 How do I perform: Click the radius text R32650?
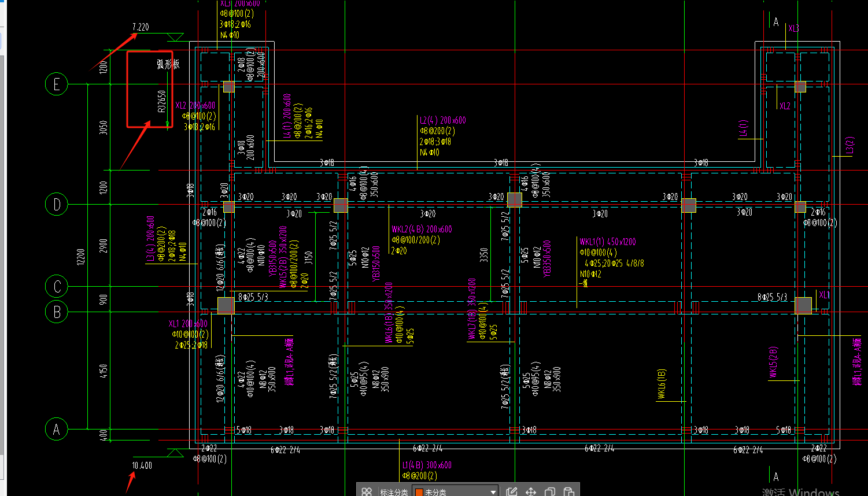tap(162, 102)
